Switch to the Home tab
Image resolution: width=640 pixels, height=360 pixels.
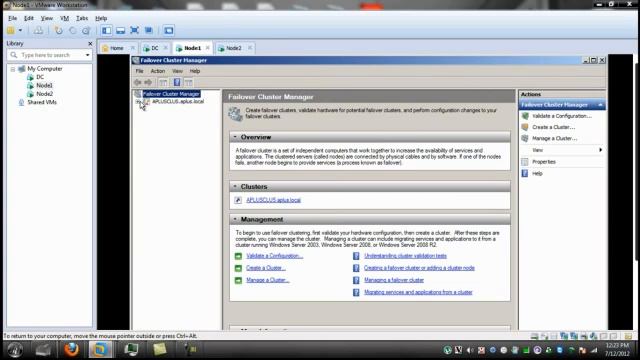pyautogui.click(x=117, y=48)
